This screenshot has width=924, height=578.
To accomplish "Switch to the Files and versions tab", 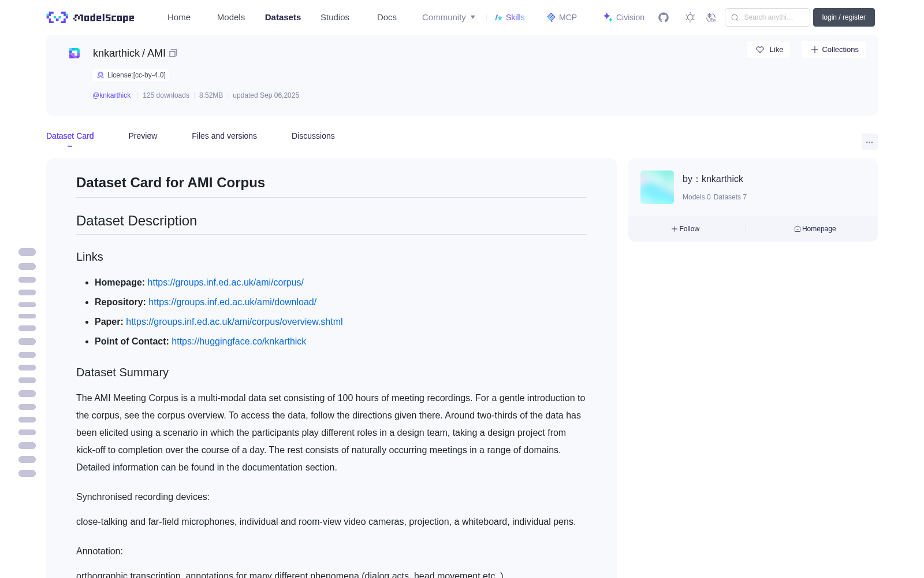I will point(224,136).
